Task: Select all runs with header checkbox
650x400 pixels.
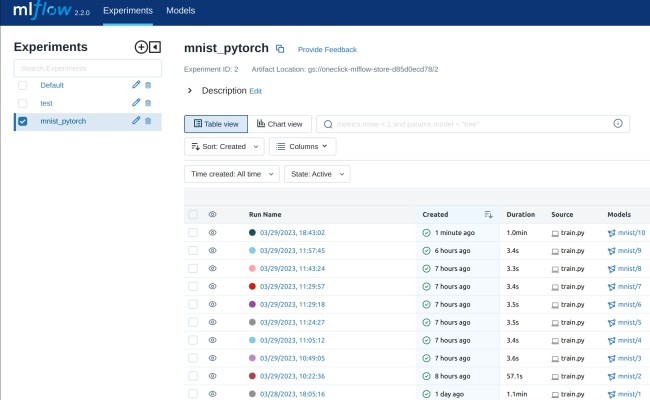Action: pos(193,214)
